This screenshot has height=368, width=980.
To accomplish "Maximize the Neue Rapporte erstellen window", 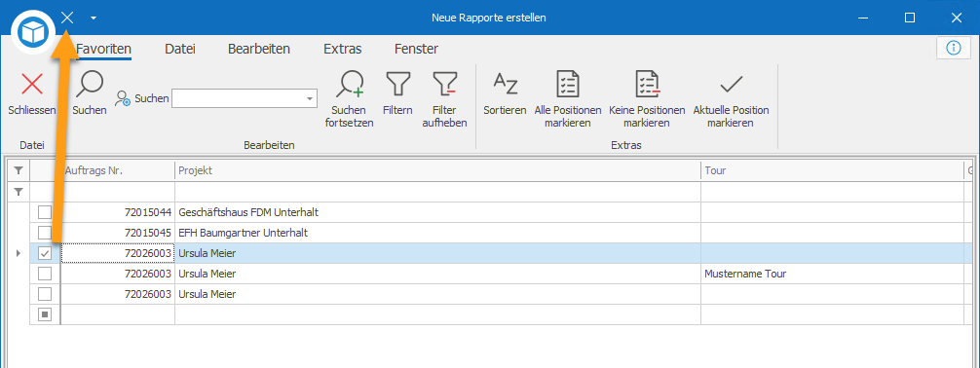I will coord(910,18).
